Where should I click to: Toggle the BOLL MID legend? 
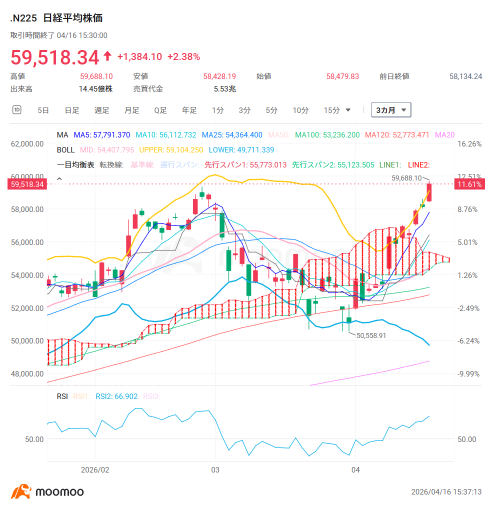pos(107,150)
